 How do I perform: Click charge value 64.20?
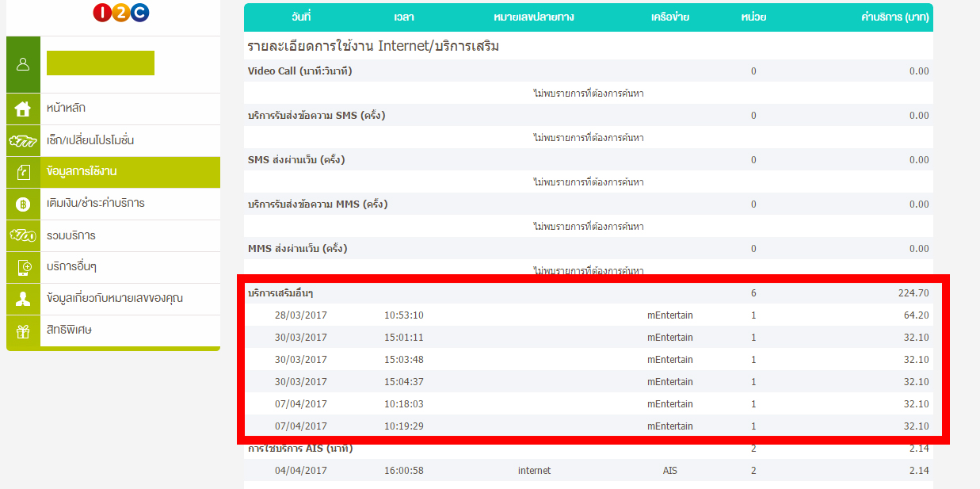point(917,315)
